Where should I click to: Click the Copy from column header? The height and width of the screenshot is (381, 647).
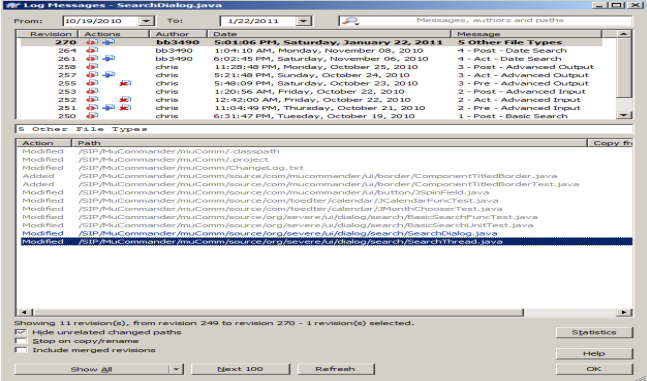[x=610, y=143]
